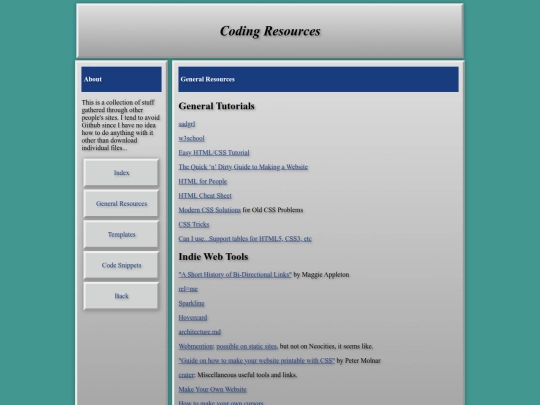Click the Back button in sidebar

click(121, 296)
